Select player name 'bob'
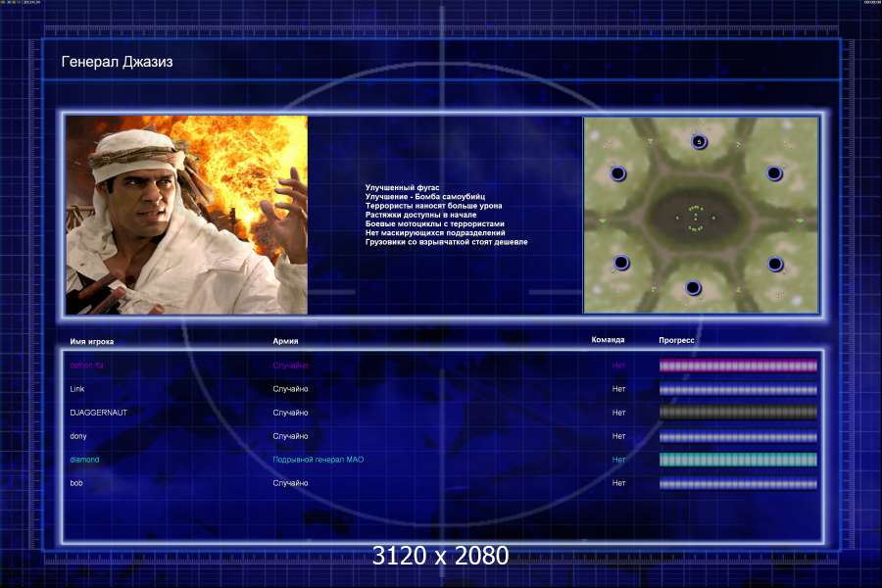This screenshot has height=588, width=882. click(76, 483)
